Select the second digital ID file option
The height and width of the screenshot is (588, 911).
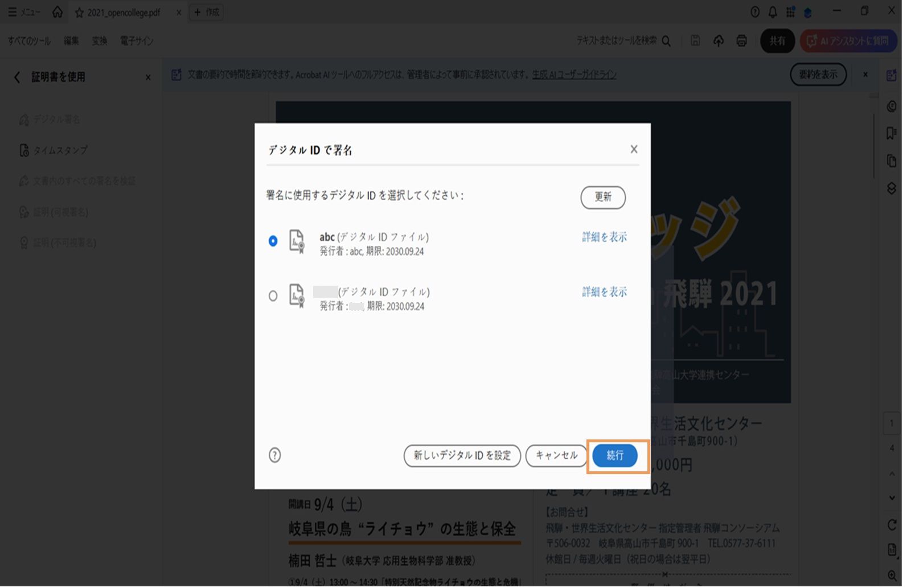point(273,296)
